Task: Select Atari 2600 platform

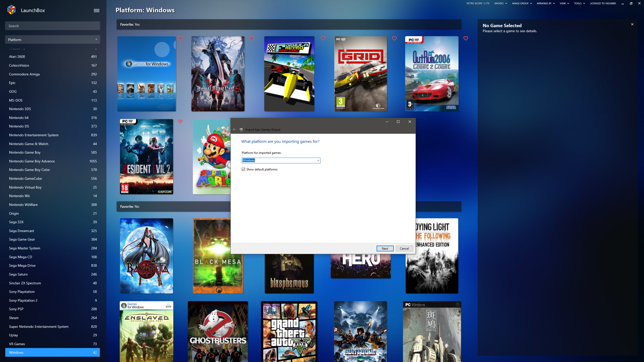Action: click(x=53, y=57)
